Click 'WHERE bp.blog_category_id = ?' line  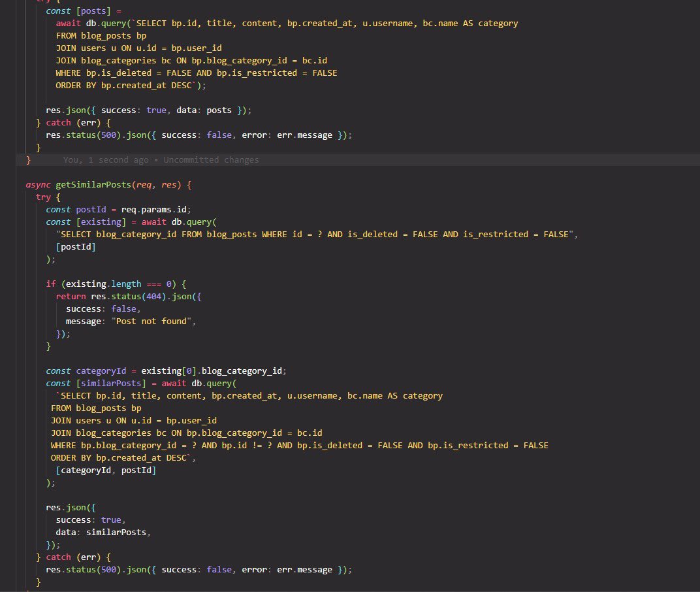299,446
